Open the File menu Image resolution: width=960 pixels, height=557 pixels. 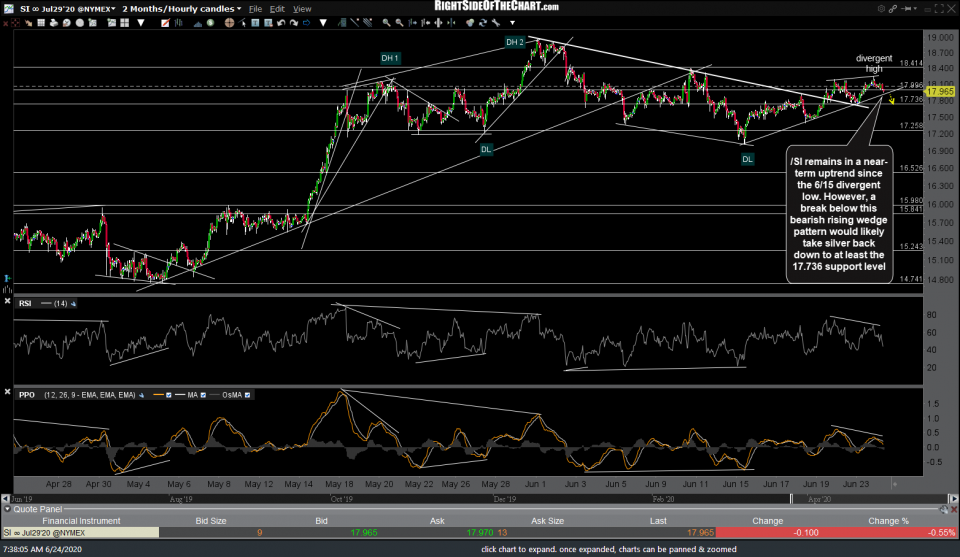tap(257, 8)
